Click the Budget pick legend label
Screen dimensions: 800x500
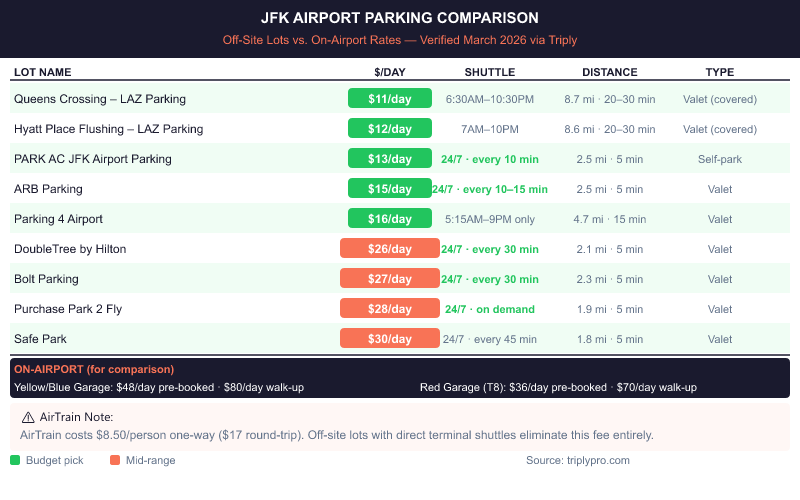click(x=55, y=460)
